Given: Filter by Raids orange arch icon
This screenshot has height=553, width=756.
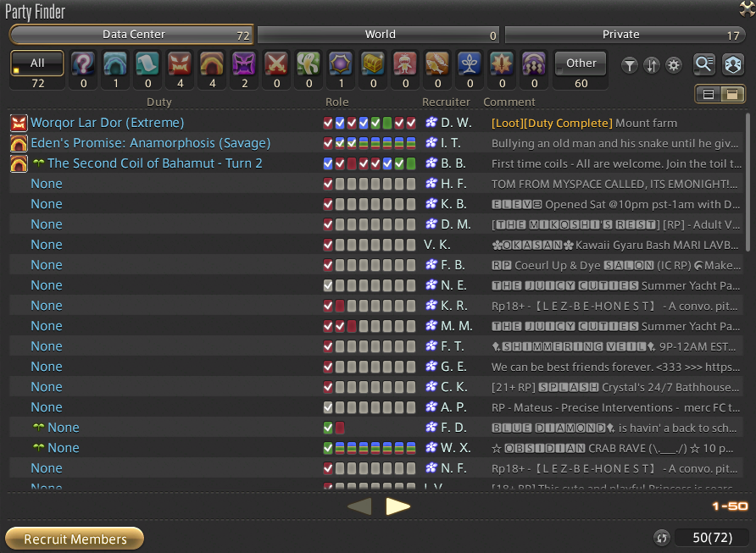Looking at the screenshot, I should click(212, 64).
